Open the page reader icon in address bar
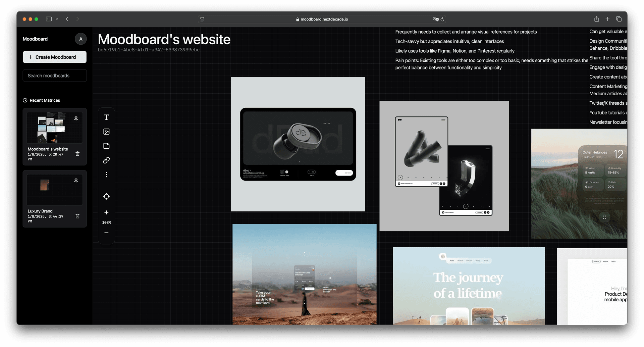Screen dimensions: 644x347 pyautogui.click(x=202, y=19)
